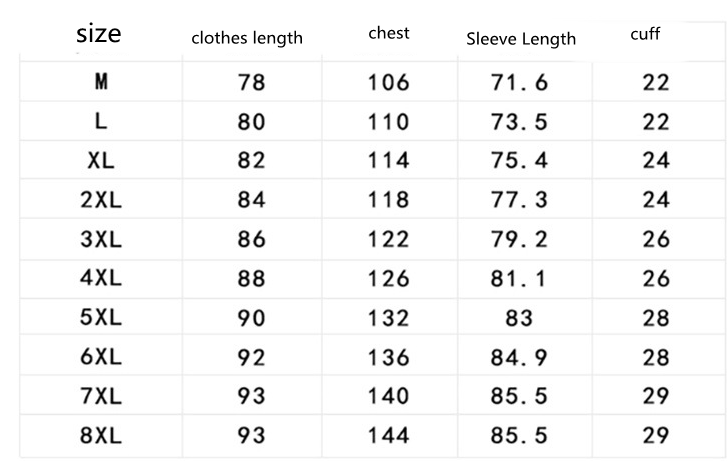
Task: Click the 5XL size row label
Action: 101,318
